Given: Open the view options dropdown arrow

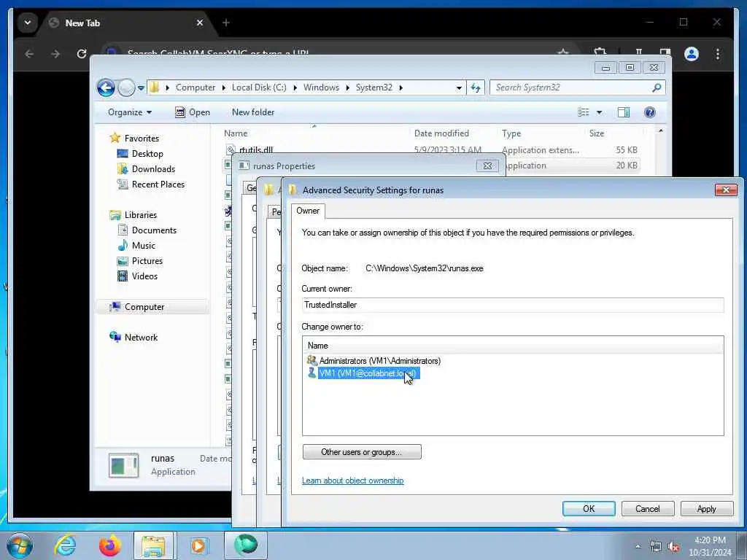Looking at the screenshot, I should click(600, 112).
